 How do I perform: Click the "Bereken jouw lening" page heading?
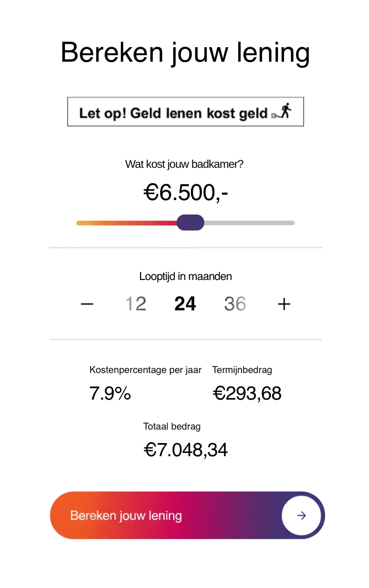click(185, 52)
